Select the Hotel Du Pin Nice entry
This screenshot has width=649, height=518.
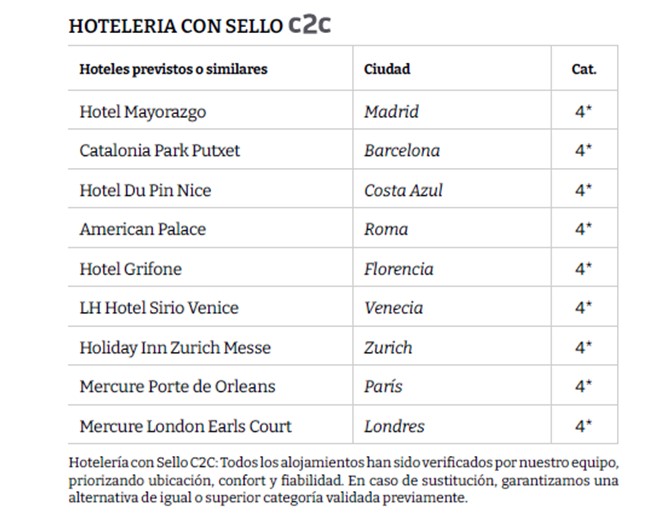coord(145,190)
